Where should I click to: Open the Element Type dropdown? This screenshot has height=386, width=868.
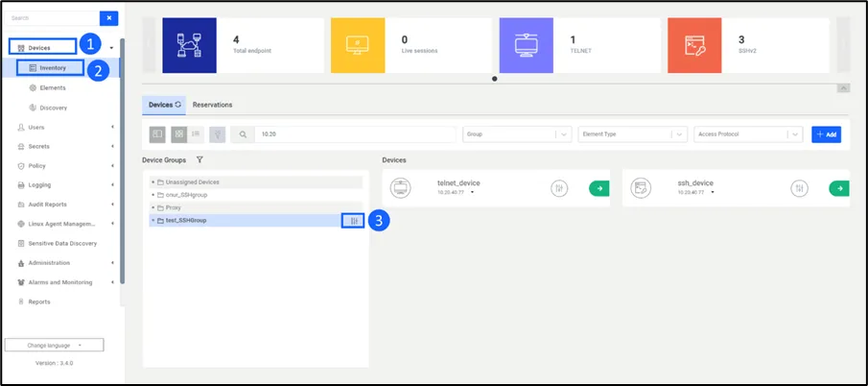[632, 134]
